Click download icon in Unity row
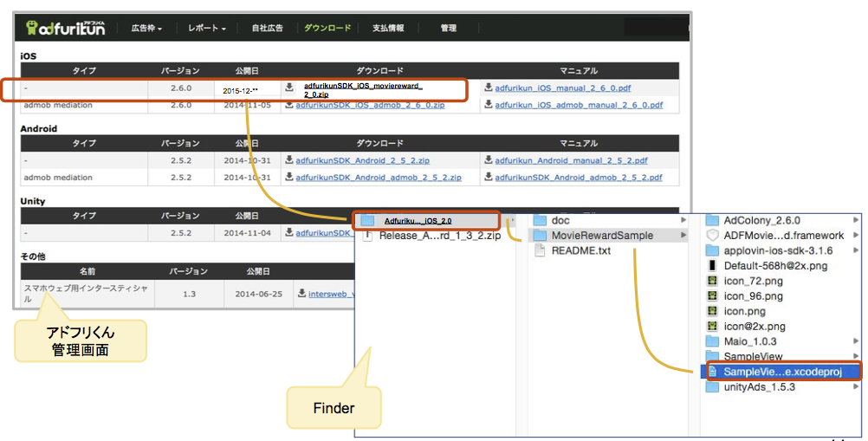Viewport: 868px width, 441px height. coord(289,233)
